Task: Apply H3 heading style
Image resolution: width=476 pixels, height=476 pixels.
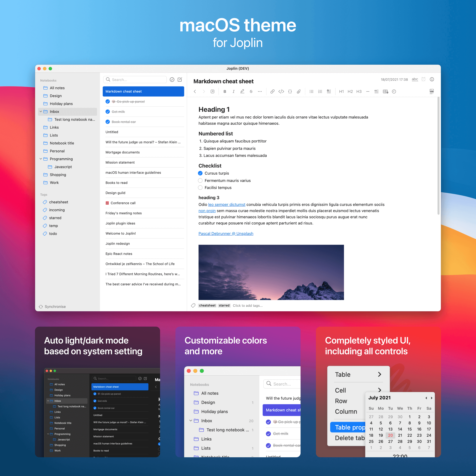Action: 359,91
